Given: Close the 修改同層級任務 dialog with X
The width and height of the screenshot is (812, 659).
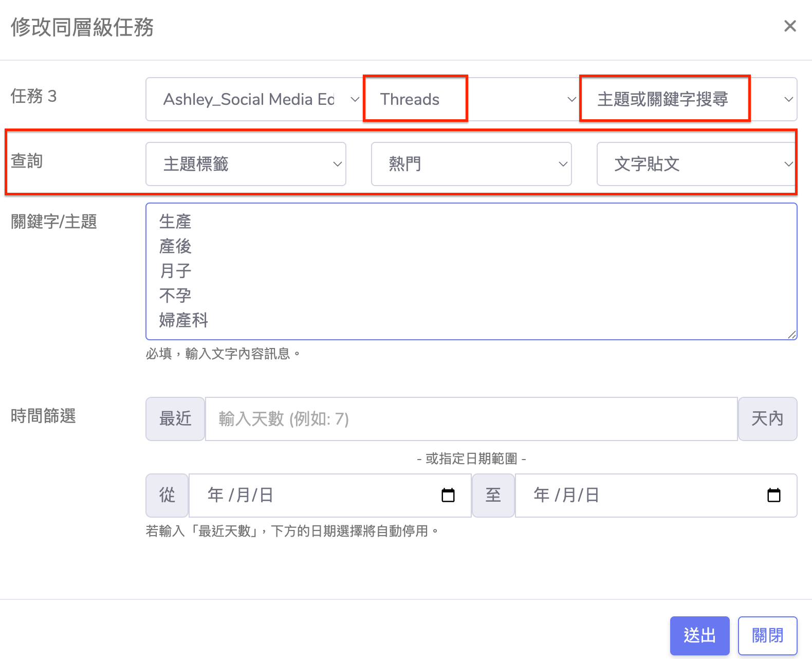Looking at the screenshot, I should click(x=790, y=26).
